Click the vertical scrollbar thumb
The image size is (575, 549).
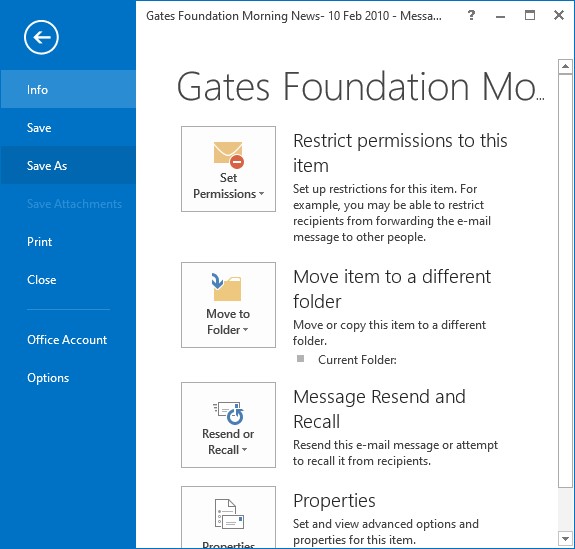point(565,281)
